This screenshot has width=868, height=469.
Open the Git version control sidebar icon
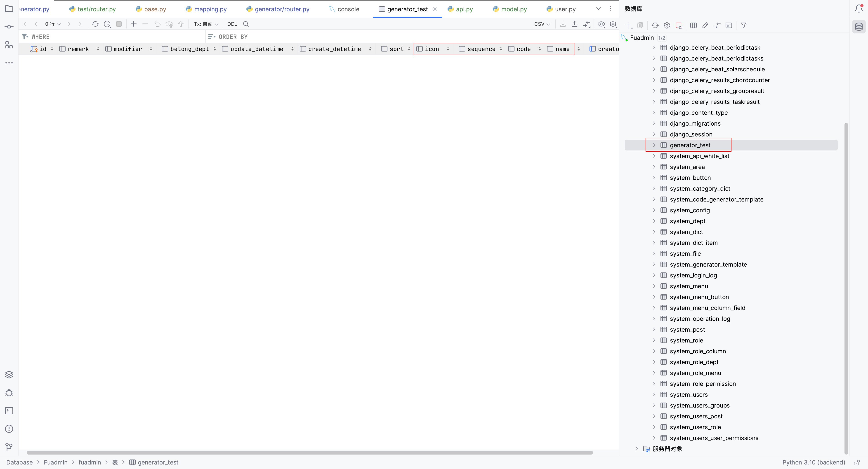(x=9, y=447)
